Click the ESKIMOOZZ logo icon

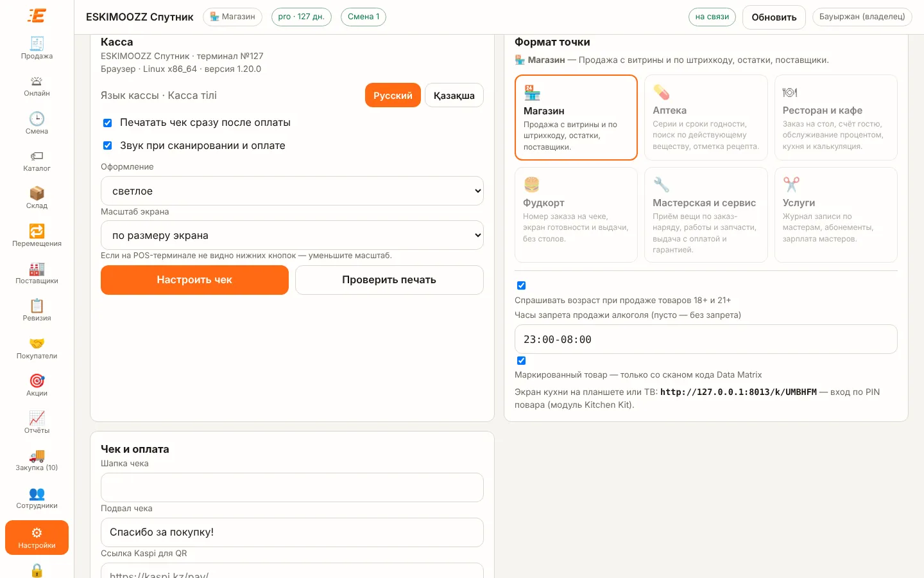coord(37,16)
